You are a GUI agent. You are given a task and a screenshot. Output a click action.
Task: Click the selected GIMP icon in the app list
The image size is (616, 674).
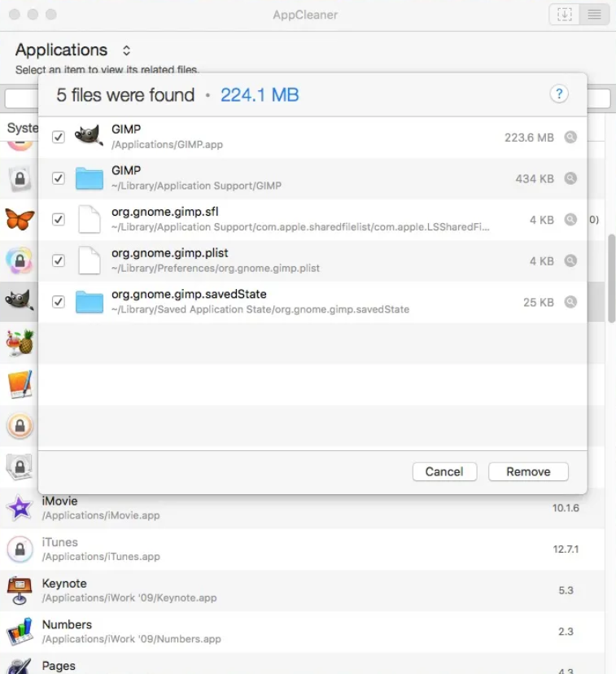pos(19,300)
